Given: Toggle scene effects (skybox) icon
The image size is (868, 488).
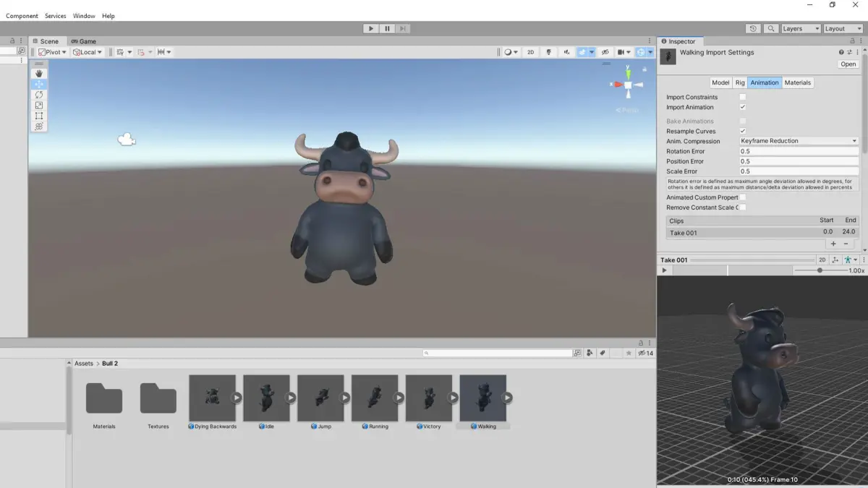Looking at the screenshot, I should [583, 52].
